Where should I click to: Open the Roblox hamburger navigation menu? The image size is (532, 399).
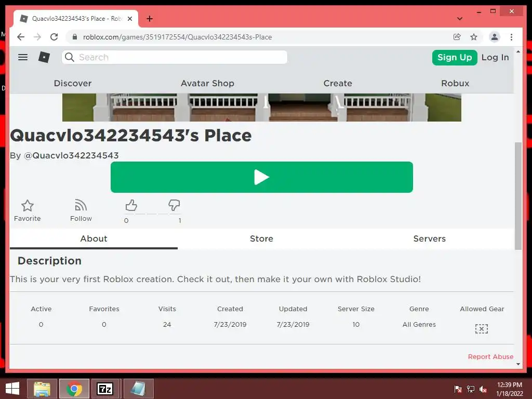(x=23, y=57)
